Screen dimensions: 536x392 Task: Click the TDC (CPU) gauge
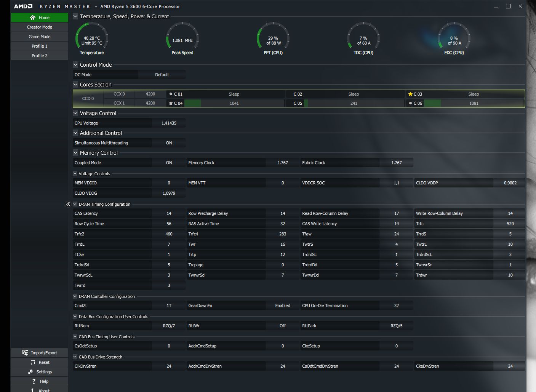(363, 39)
